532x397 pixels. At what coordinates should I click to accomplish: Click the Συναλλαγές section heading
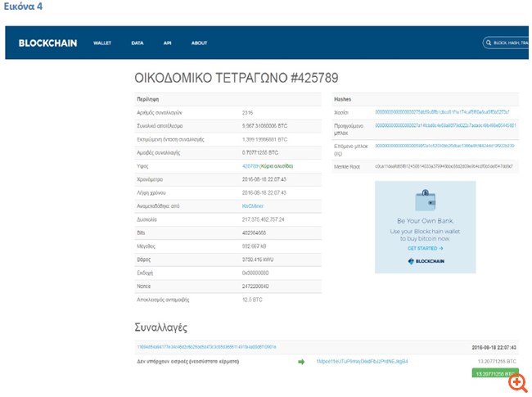point(160,327)
